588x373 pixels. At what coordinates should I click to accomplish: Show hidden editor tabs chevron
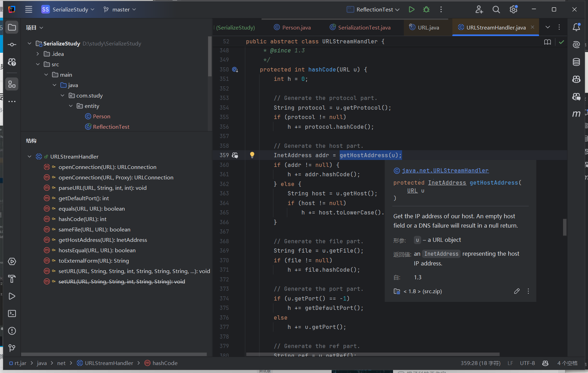pyautogui.click(x=548, y=27)
